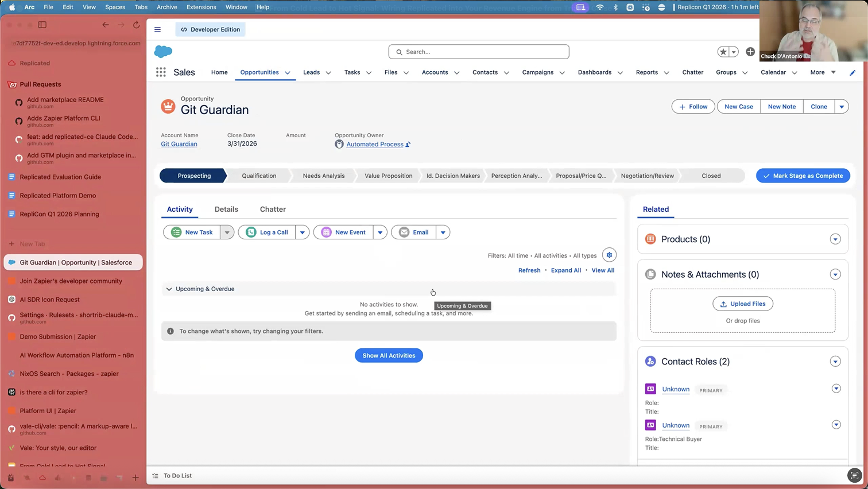Open the Log a Call dropdown arrow
This screenshot has height=489, width=868.
coord(303,232)
